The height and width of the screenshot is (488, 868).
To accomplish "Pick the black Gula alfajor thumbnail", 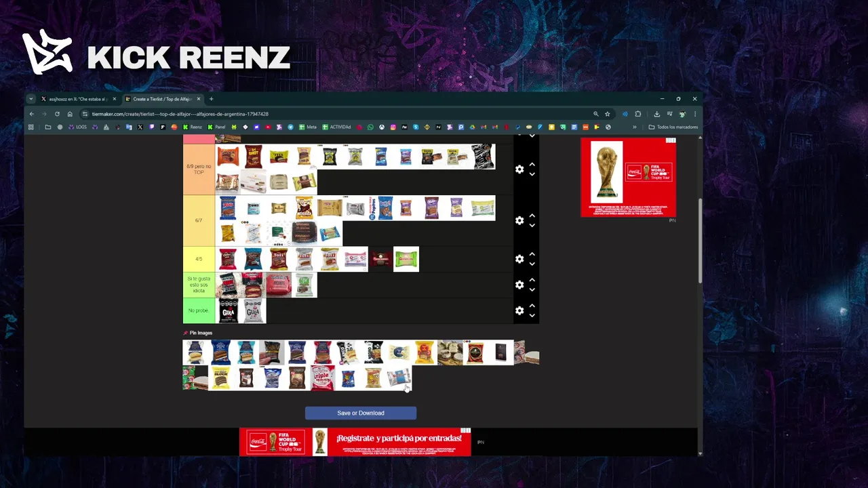I will pyautogui.click(x=229, y=310).
